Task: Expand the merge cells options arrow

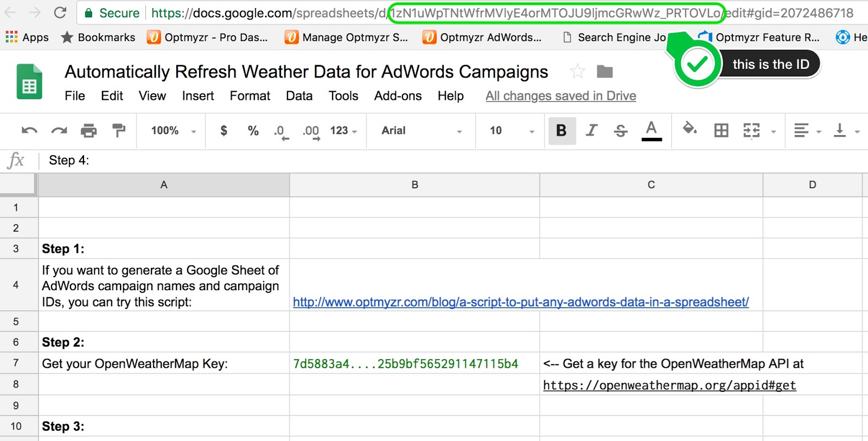Action: 774,132
